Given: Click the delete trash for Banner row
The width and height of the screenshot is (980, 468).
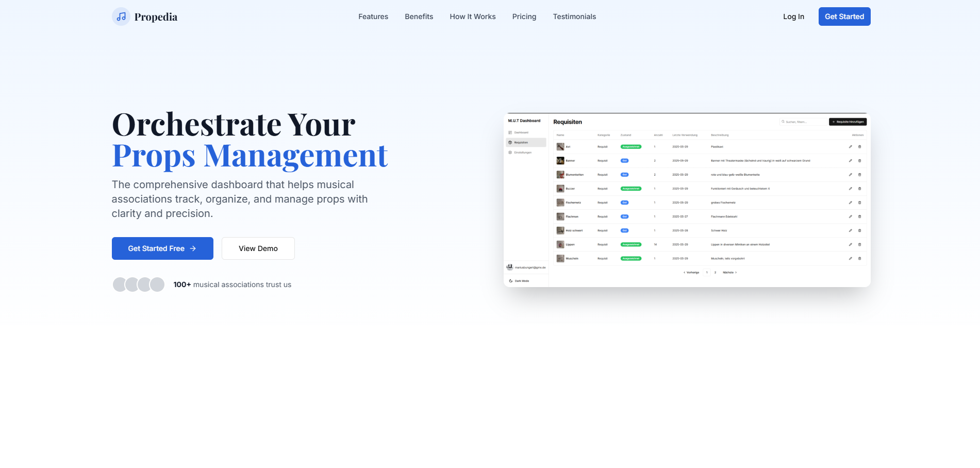Looking at the screenshot, I should [x=859, y=161].
